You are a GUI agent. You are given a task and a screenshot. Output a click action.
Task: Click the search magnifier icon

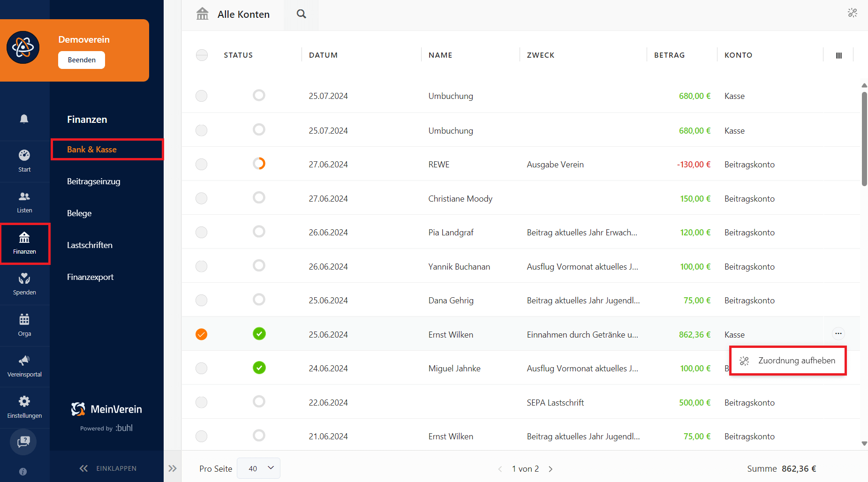pos(302,14)
